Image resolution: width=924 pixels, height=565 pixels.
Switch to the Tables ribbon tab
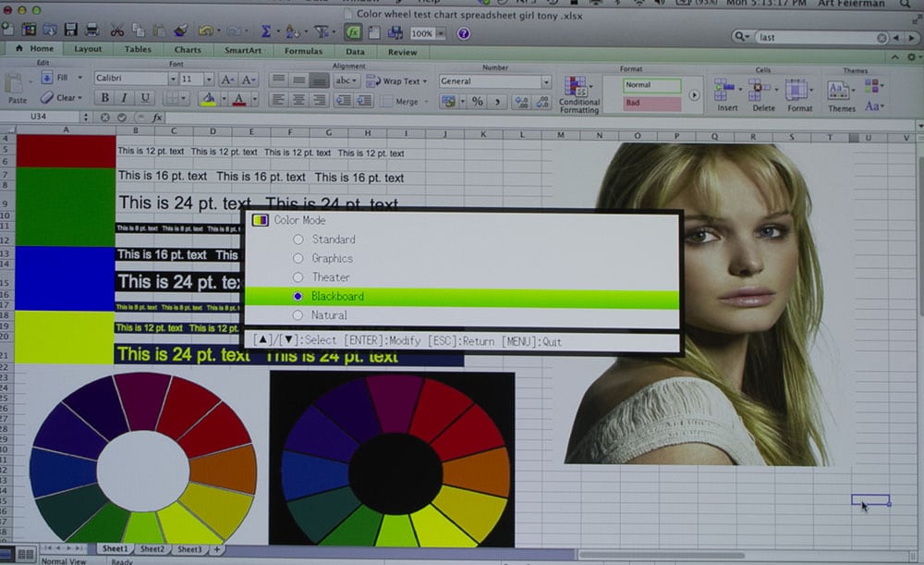(x=138, y=50)
